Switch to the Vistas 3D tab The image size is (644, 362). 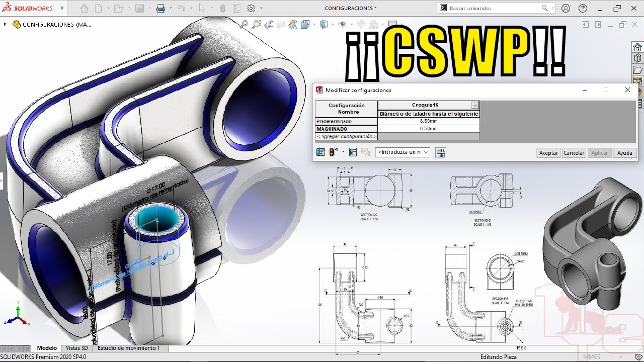click(x=77, y=348)
